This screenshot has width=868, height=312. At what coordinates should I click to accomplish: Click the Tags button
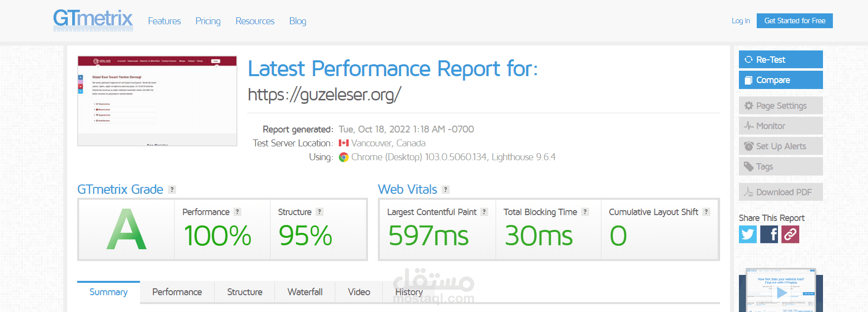pyautogui.click(x=780, y=167)
